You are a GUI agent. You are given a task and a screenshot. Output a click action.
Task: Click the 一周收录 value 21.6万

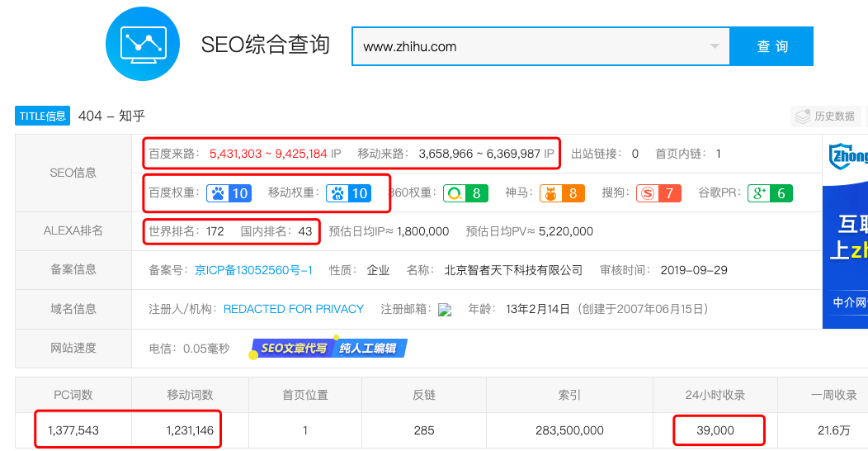tap(833, 430)
